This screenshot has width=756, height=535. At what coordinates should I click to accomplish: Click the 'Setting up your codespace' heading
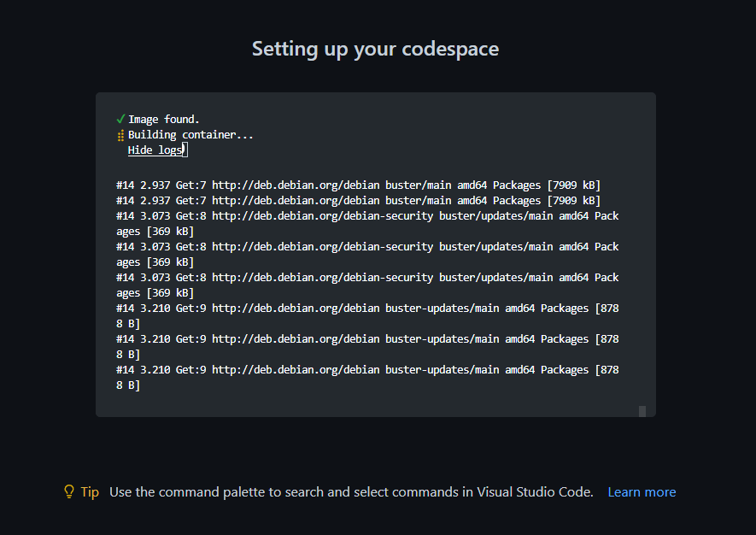pyautogui.click(x=376, y=49)
